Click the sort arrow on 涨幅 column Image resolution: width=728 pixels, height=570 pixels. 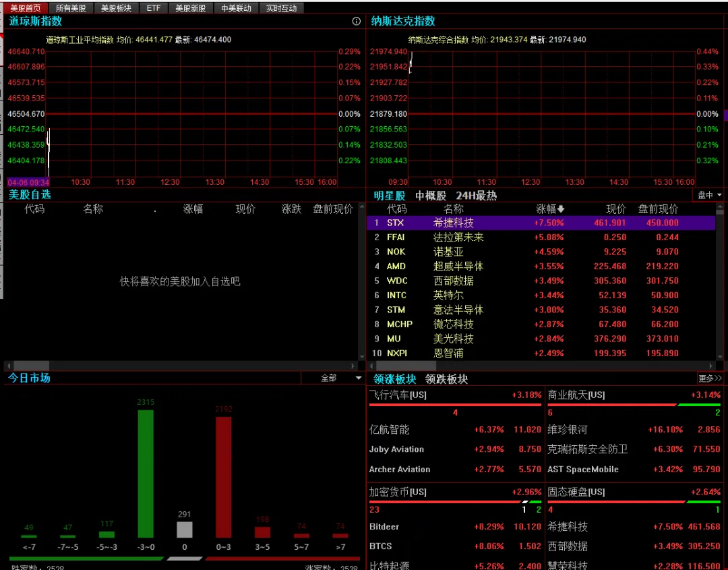click(x=561, y=209)
